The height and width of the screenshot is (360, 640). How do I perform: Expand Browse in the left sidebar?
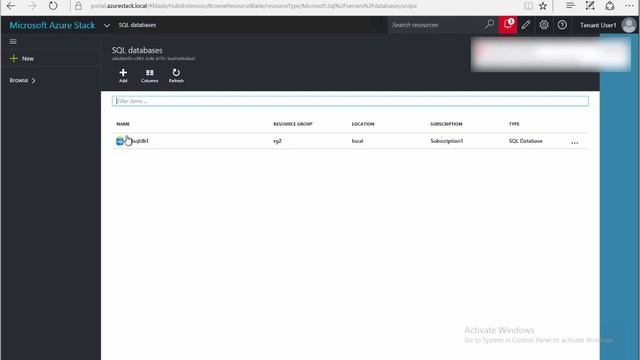[x=22, y=80]
